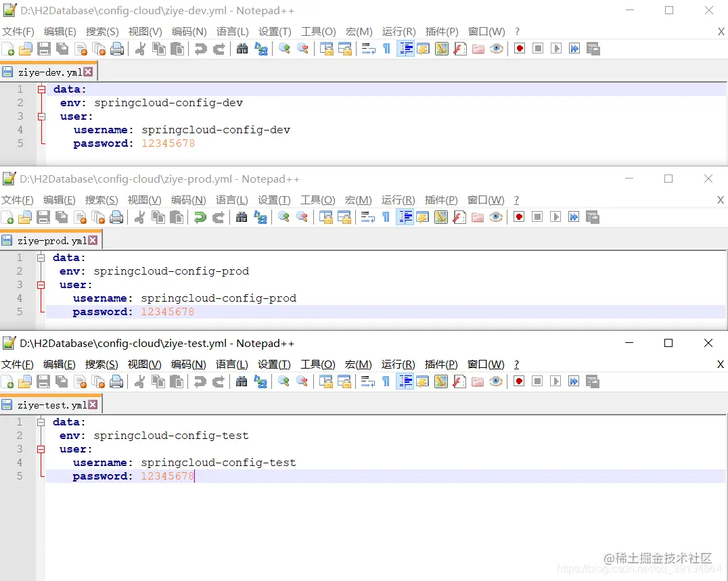
Task: Start macro recording in ziye-test window
Action: (x=519, y=381)
